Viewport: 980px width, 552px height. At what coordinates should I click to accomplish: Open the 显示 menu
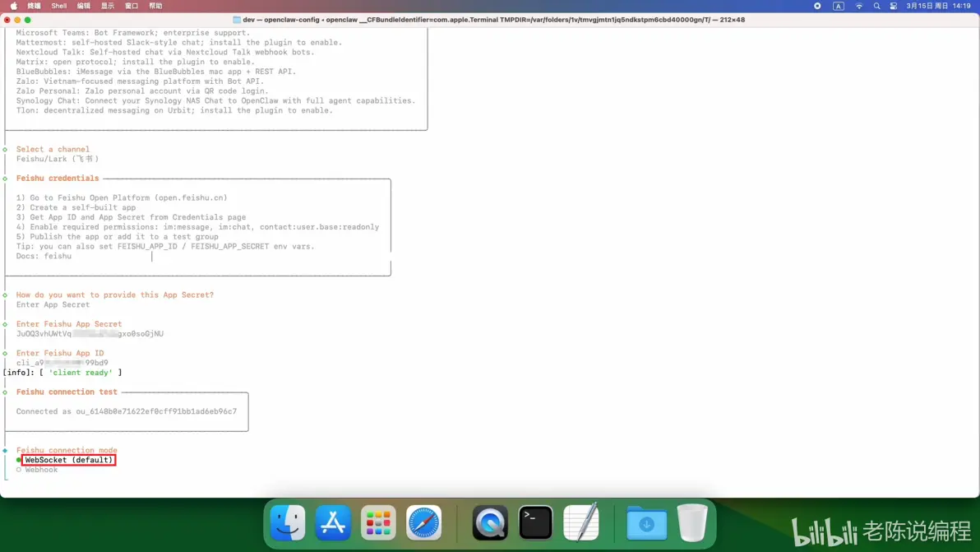click(x=108, y=6)
